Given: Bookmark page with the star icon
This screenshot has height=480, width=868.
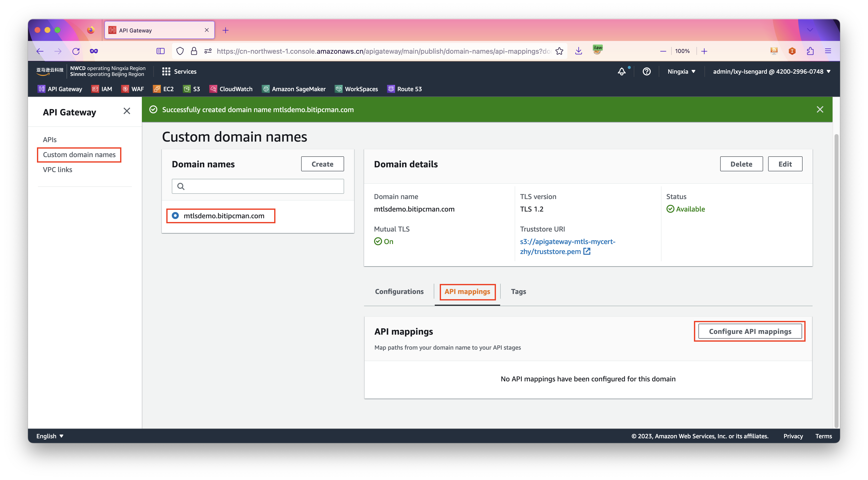Looking at the screenshot, I should 559,51.
